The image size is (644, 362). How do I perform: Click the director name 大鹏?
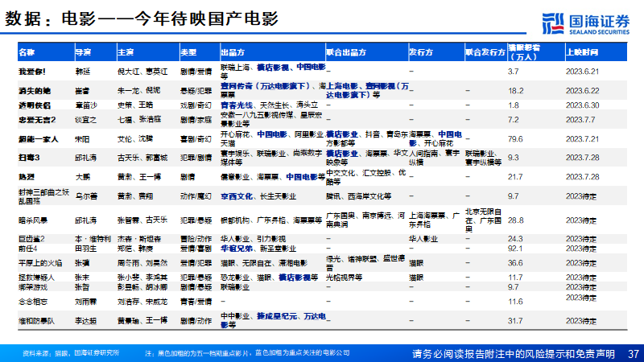[83, 177]
